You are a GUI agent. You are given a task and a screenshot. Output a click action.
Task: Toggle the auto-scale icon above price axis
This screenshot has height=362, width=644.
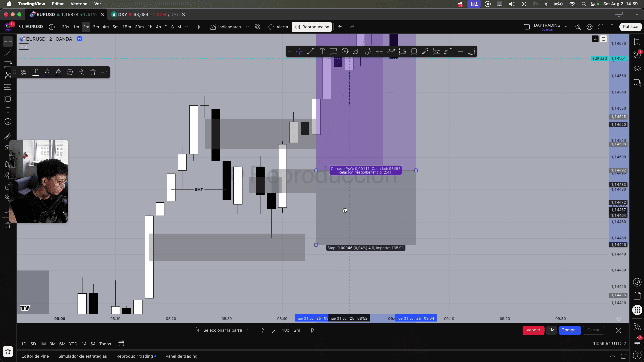click(603, 39)
